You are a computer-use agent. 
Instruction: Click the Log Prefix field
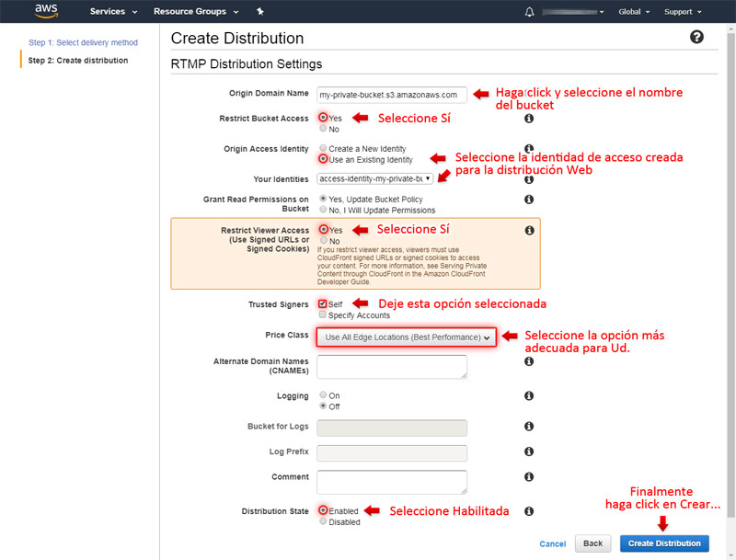(392, 453)
